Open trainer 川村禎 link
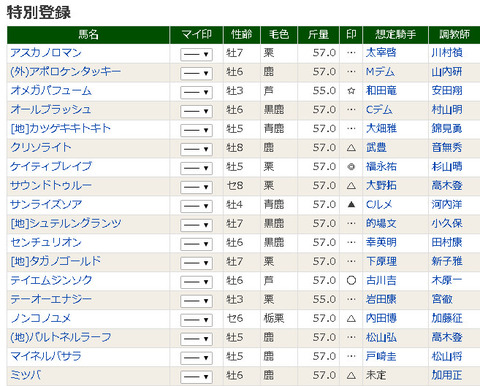 coord(447,53)
